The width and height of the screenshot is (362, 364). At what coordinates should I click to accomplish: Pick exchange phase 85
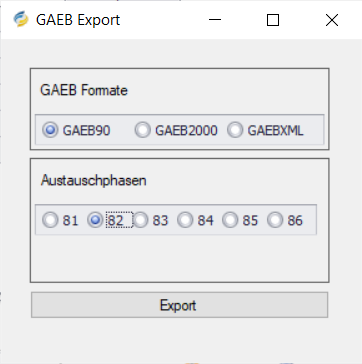pos(240,220)
